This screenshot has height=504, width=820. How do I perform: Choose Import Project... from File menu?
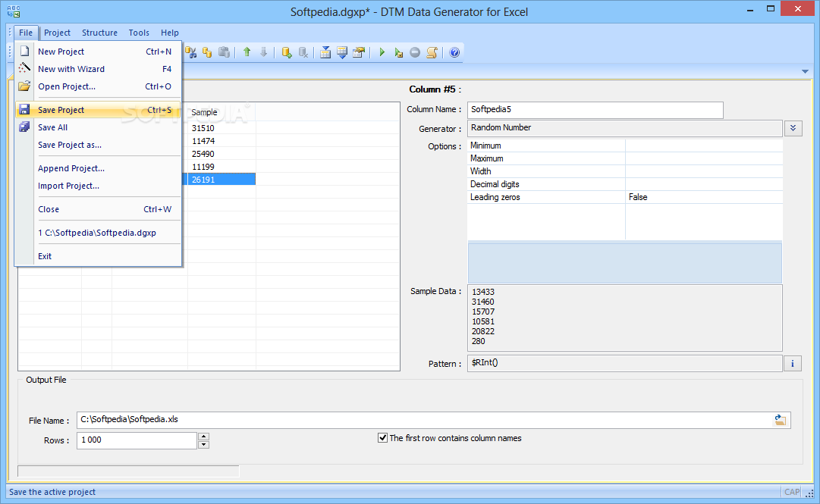click(x=99, y=186)
